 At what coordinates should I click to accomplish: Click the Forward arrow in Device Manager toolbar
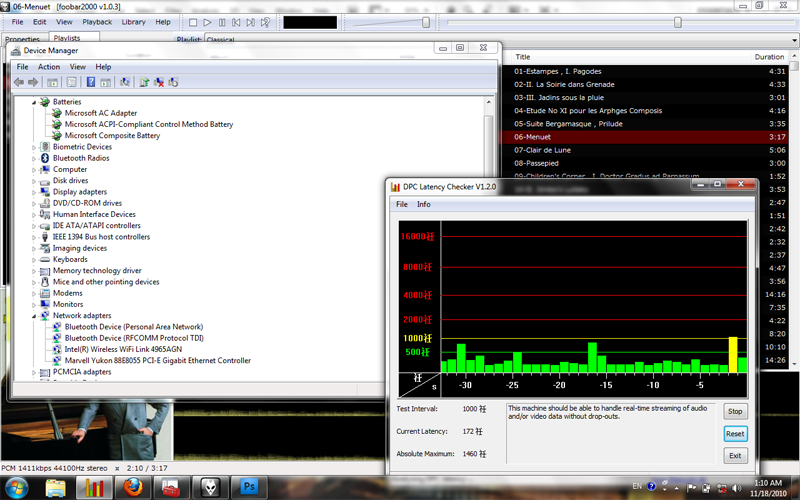[33, 82]
